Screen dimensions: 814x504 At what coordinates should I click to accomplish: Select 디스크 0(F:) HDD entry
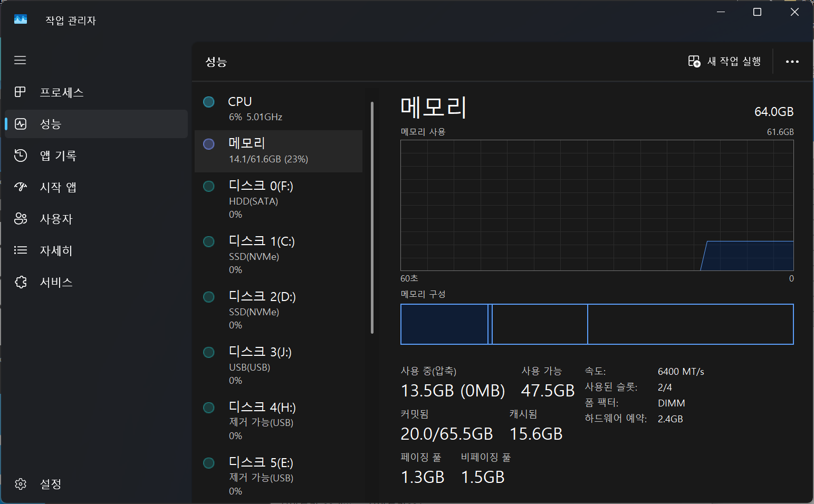pos(278,199)
